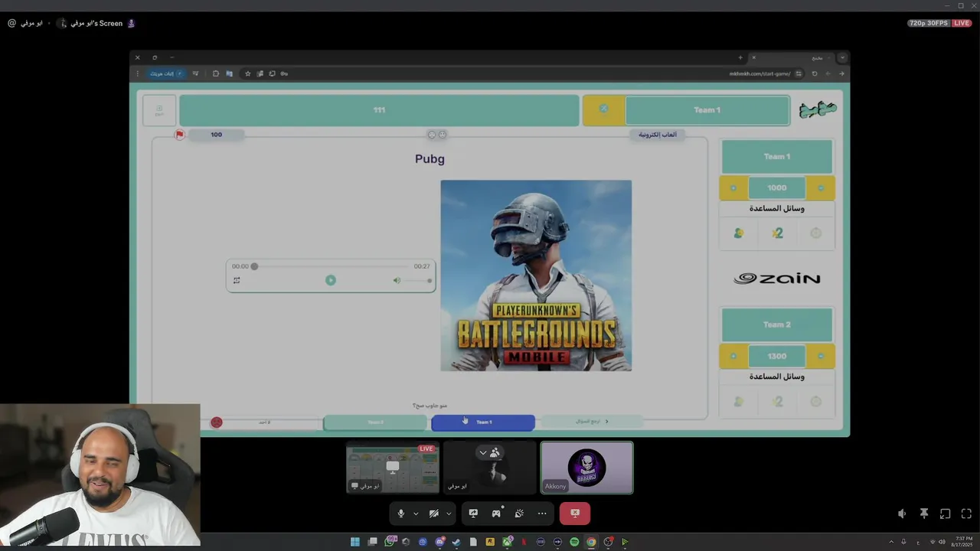
Task: Select green Team 2 as correct answerer
Action: coord(375,422)
